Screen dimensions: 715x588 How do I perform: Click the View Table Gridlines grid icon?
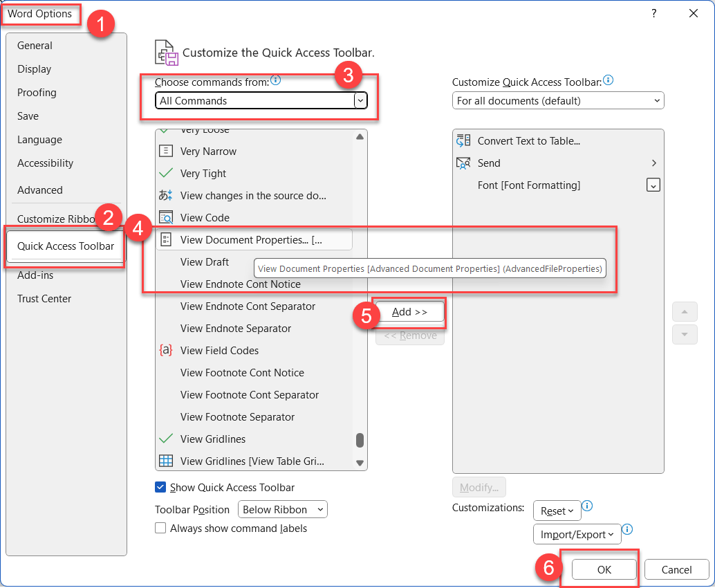(x=165, y=461)
